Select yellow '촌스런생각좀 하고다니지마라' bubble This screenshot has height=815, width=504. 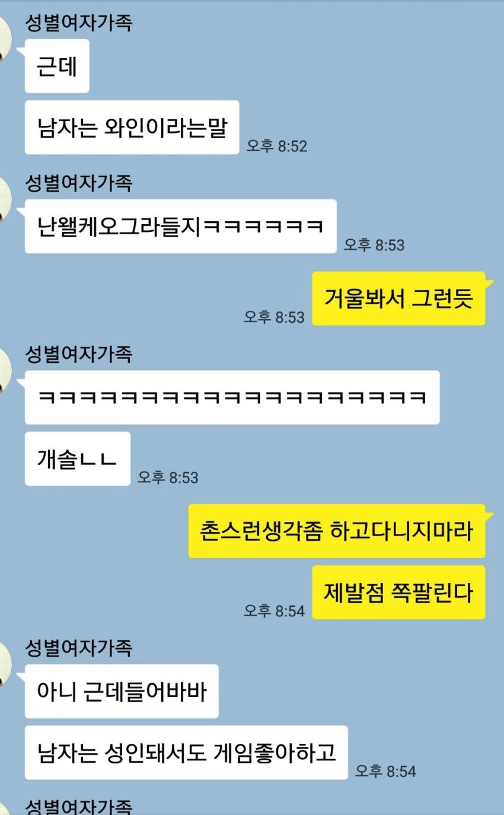coord(337,531)
